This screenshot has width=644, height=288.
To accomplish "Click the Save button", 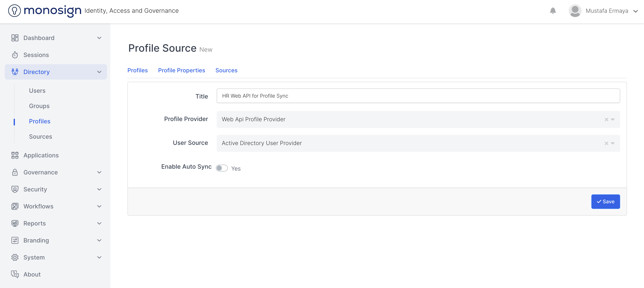I will [605, 201].
